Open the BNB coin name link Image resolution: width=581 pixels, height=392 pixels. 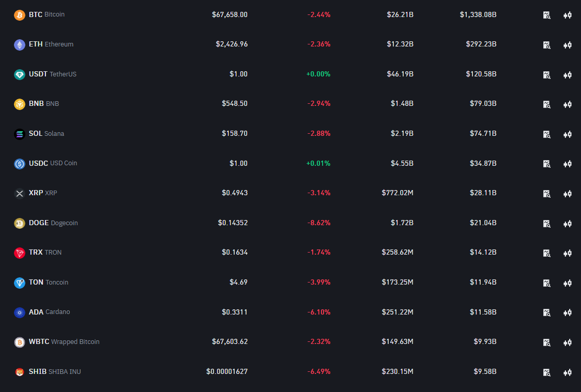pos(43,104)
